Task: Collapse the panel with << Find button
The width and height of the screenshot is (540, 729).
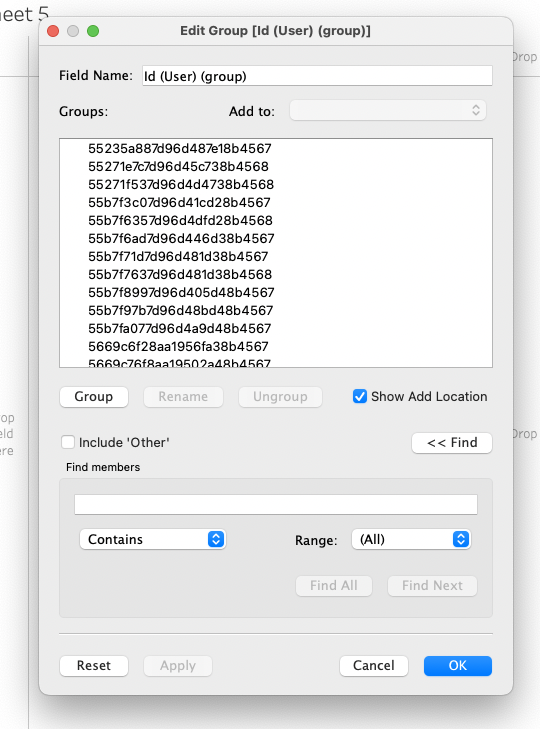Action: click(x=452, y=442)
